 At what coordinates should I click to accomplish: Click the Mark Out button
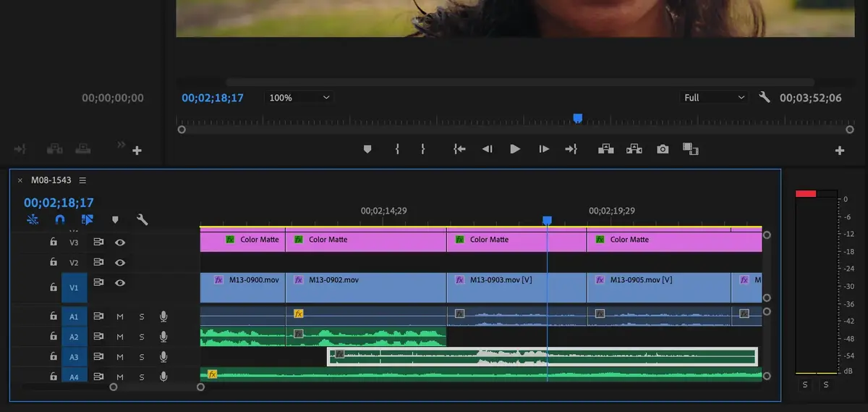tap(423, 149)
